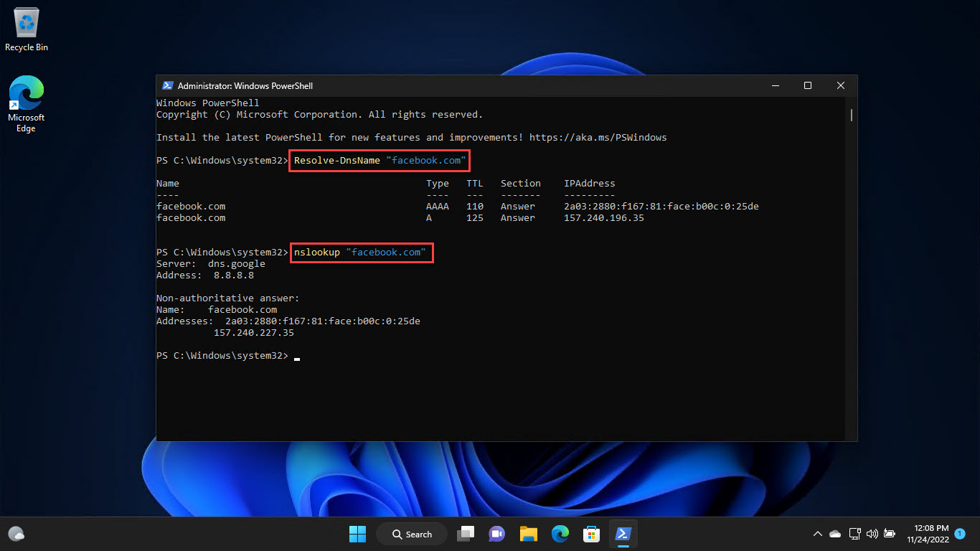
Task: Click the Copyright Microsoft Corporation line
Action: (x=320, y=114)
